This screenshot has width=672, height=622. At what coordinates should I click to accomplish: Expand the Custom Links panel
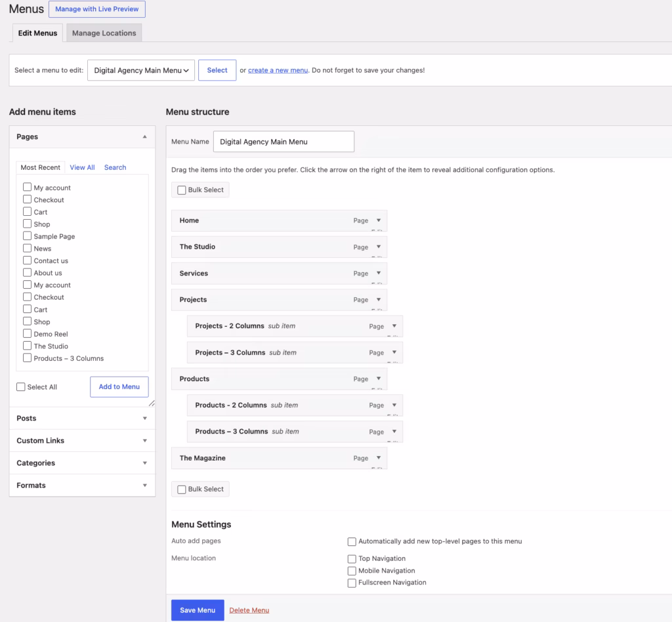click(x=145, y=440)
